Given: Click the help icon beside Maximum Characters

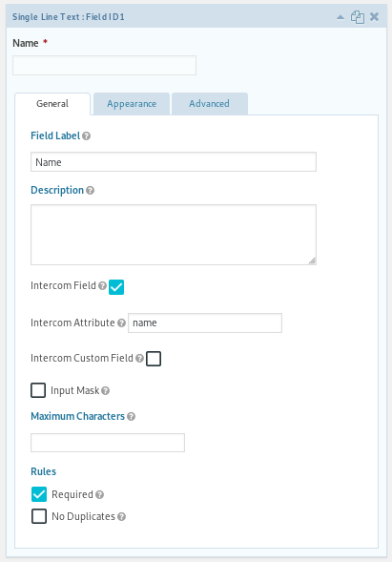Looking at the screenshot, I should [132, 416].
